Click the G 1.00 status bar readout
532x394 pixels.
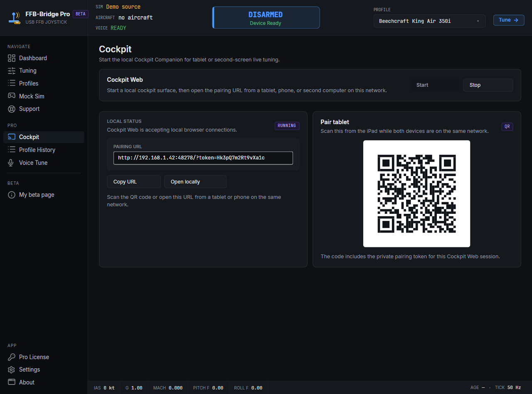(x=134, y=388)
